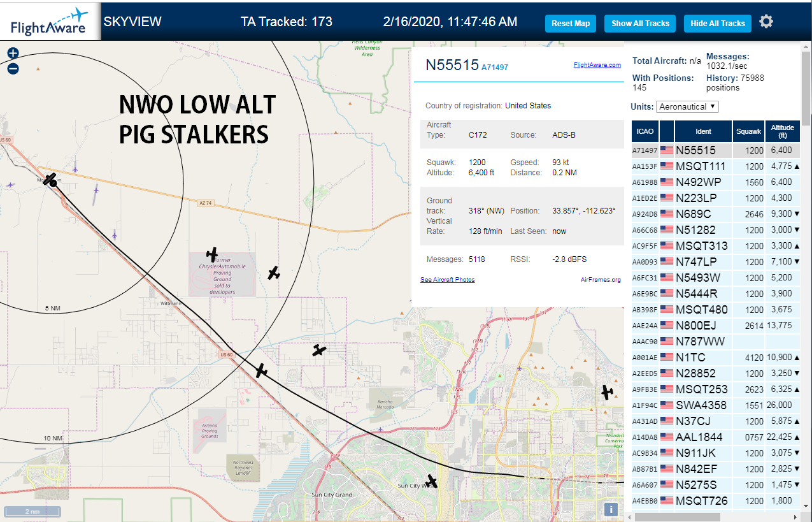The width and height of the screenshot is (812, 522).
Task: Open AirFrames.org link
Action: (x=601, y=280)
